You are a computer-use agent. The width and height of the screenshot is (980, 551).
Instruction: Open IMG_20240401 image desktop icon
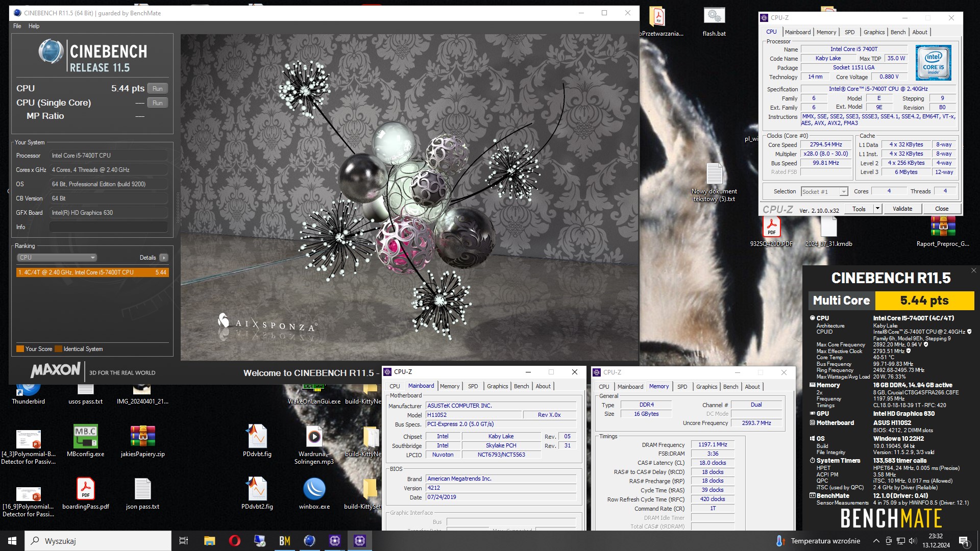pos(142,394)
